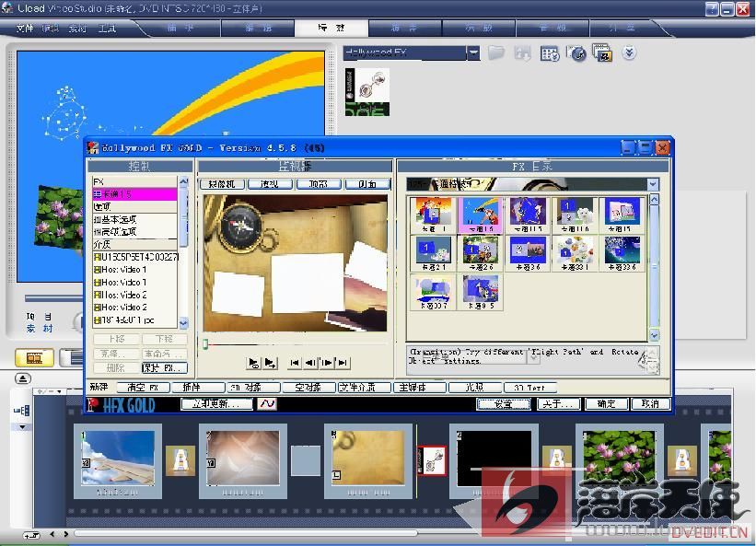Select the 卡通 2 6 effect thumbnail
756x546 pixels.
(x=481, y=253)
